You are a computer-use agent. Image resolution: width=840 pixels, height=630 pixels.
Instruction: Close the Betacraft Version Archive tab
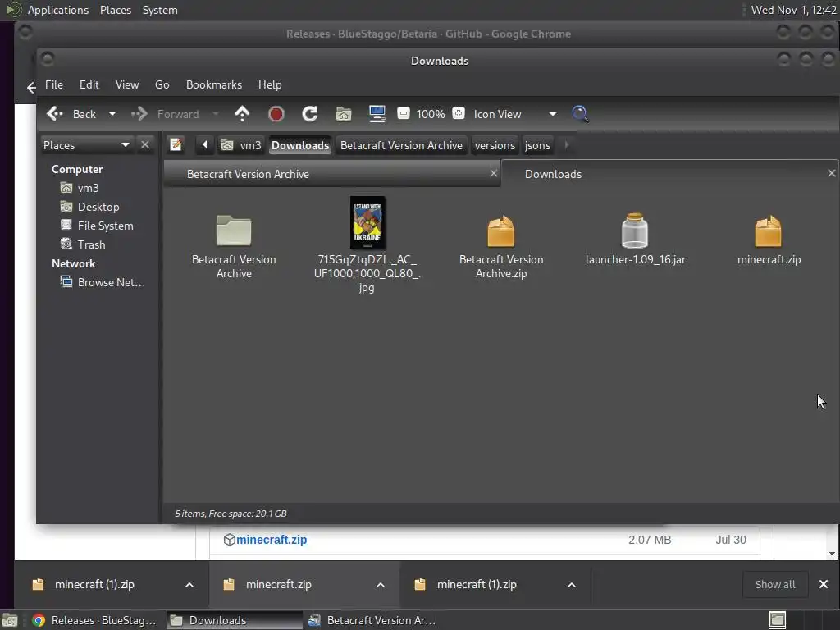pos(493,173)
